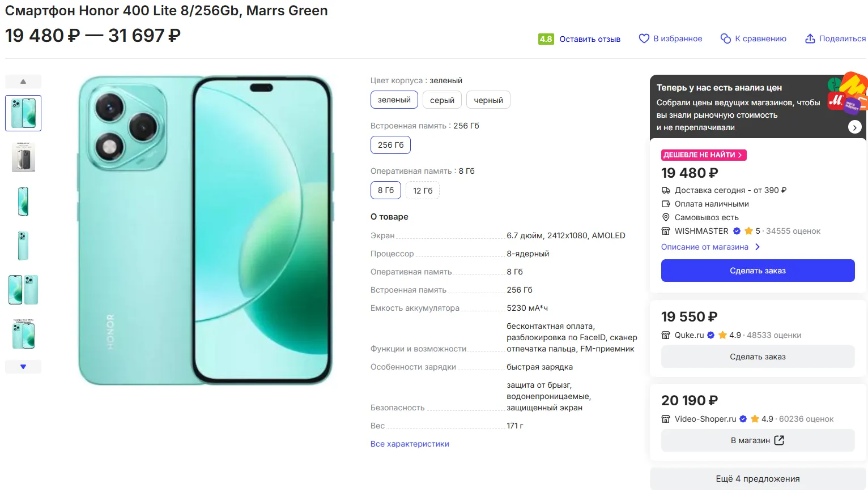This screenshot has height=493, width=868.
Task: Open the second product thumbnail image
Action: tap(23, 157)
